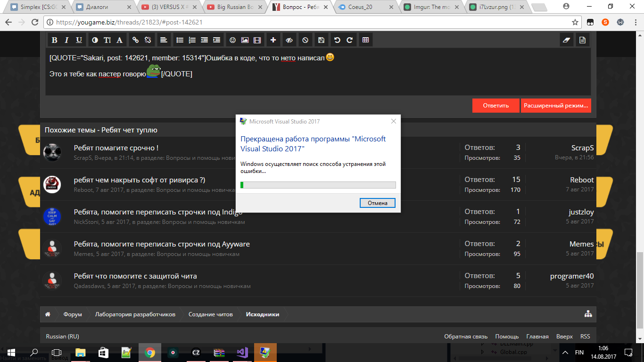Click the crossed-circle icon in the editor toolbar
This screenshot has width=644, height=362.
[305, 40]
